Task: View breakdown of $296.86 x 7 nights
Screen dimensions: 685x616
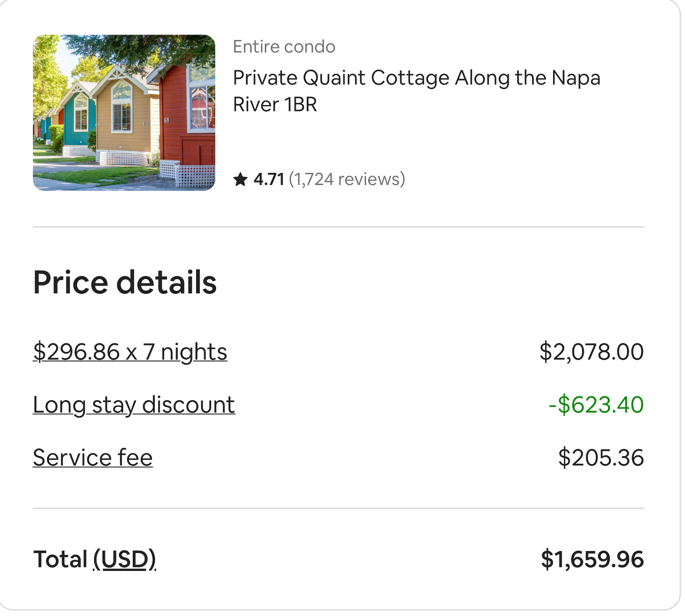Action: [130, 351]
